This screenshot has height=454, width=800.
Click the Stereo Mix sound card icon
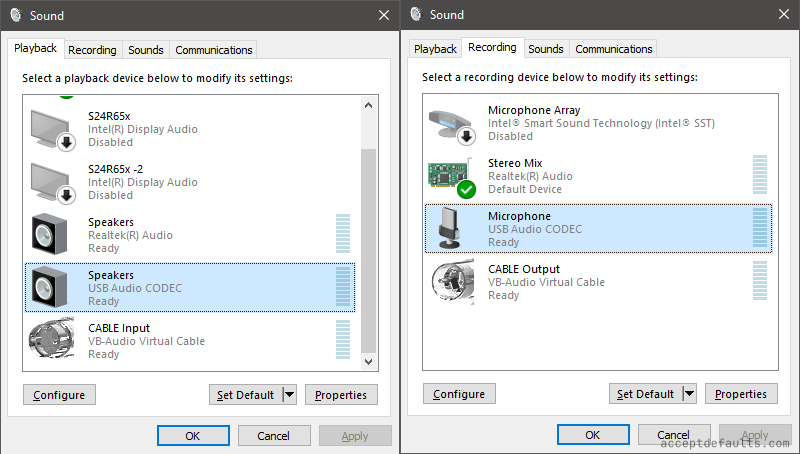coord(452,176)
